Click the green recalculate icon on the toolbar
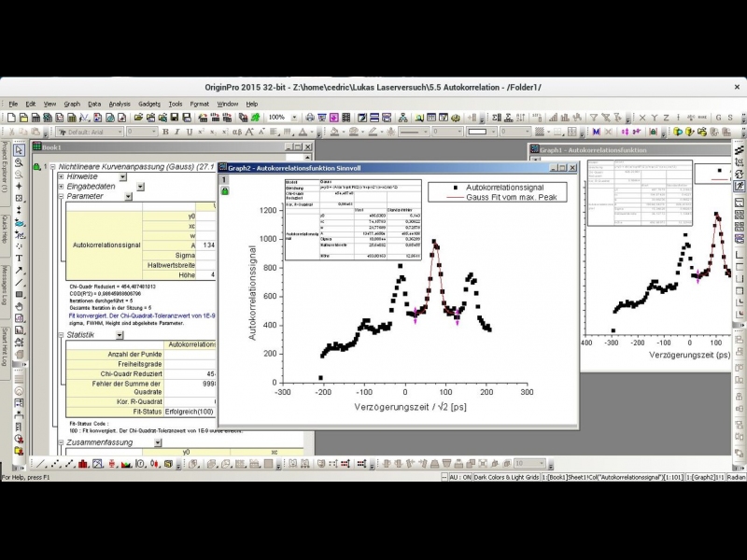 pyautogui.click(x=256, y=118)
